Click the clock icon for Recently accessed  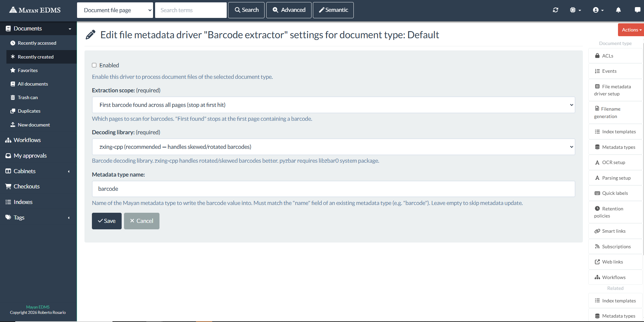click(x=13, y=43)
